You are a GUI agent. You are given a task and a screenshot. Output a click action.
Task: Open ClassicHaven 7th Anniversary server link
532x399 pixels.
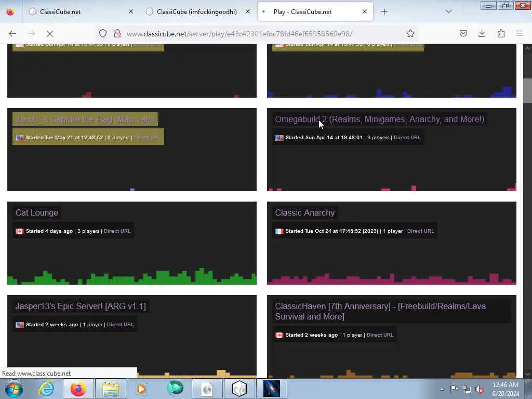coord(380,311)
